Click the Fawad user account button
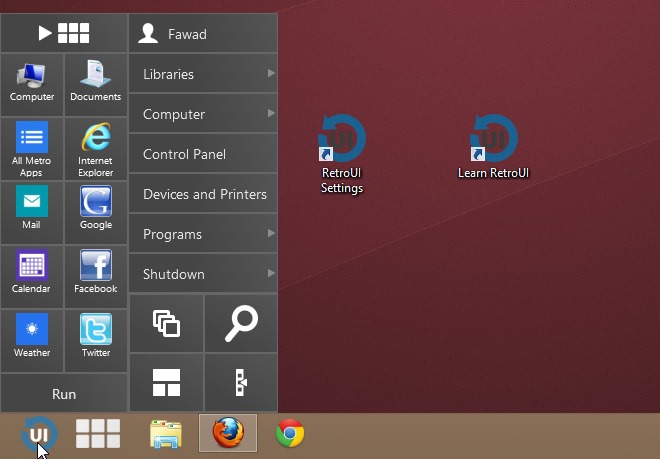 (x=203, y=34)
